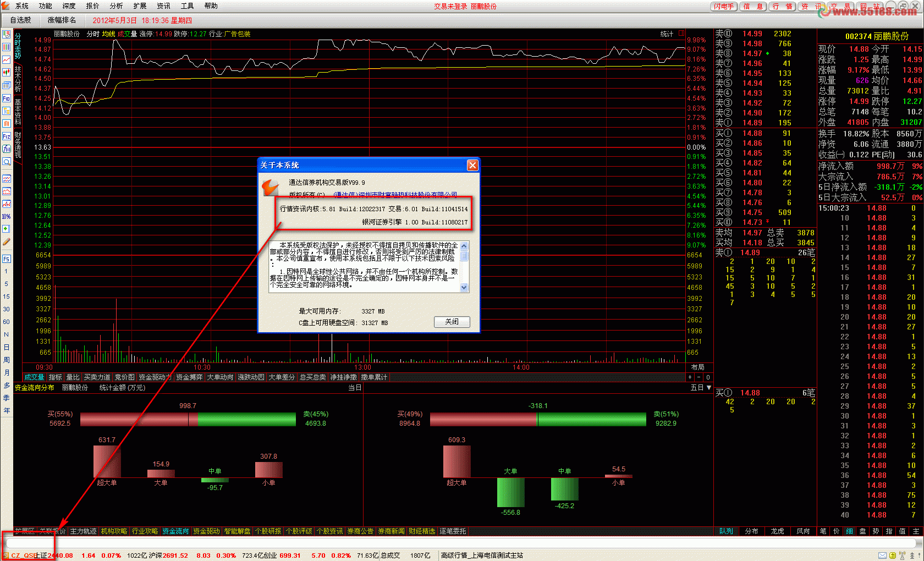Select the 买卖力道 indicator tab

pos(97,377)
